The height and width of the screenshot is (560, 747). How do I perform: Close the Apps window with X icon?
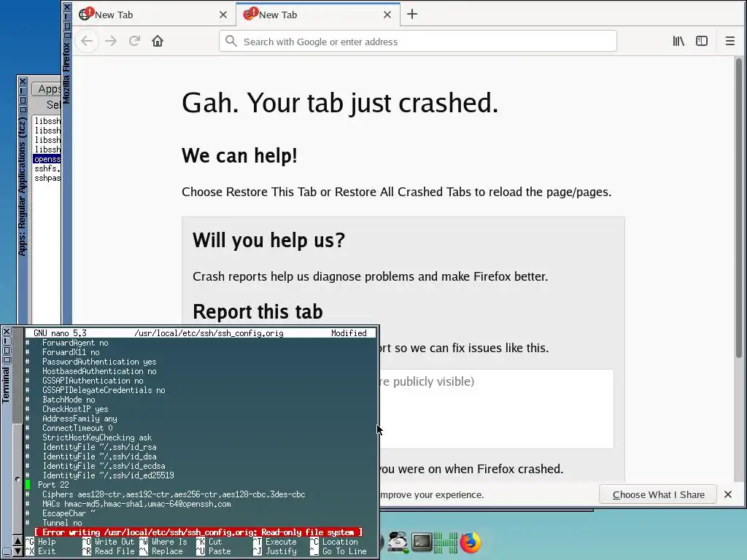(23, 82)
